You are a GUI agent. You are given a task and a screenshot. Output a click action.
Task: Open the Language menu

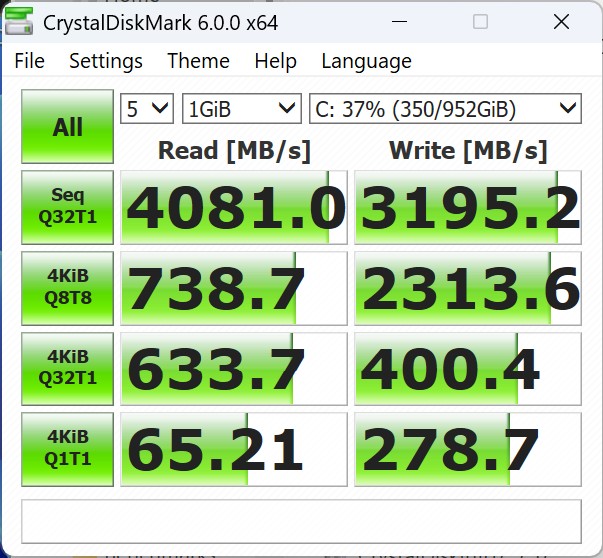click(x=366, y=61)
